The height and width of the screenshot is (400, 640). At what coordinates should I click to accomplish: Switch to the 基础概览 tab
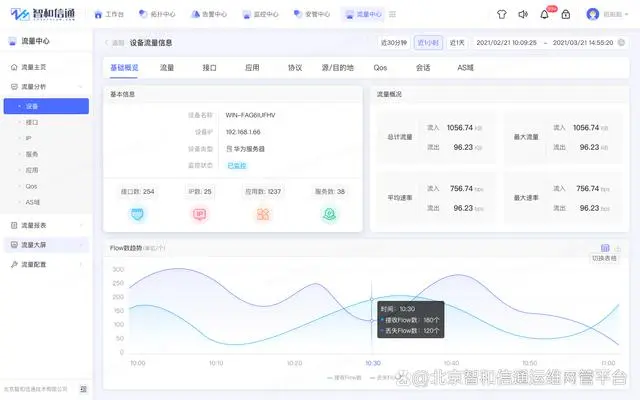pos(124,68)
